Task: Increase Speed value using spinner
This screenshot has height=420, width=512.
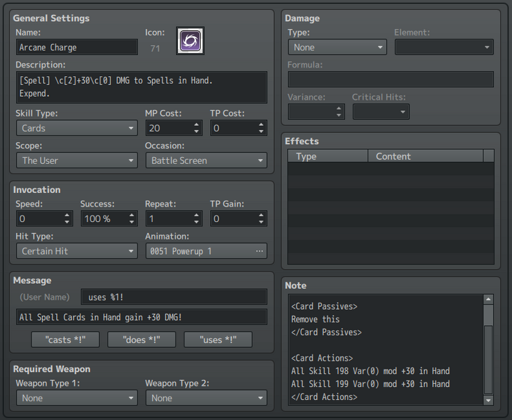Action: pos(67,215)
